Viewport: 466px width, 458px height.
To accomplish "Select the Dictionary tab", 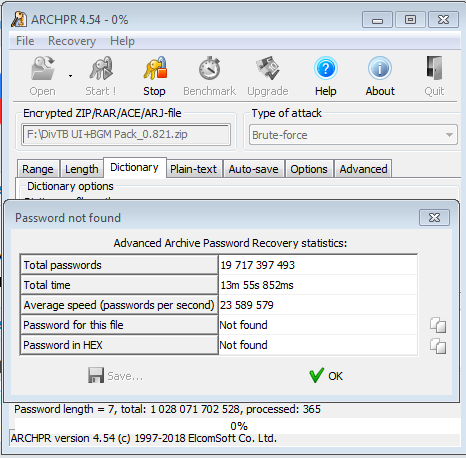I will tap(135, 167).
